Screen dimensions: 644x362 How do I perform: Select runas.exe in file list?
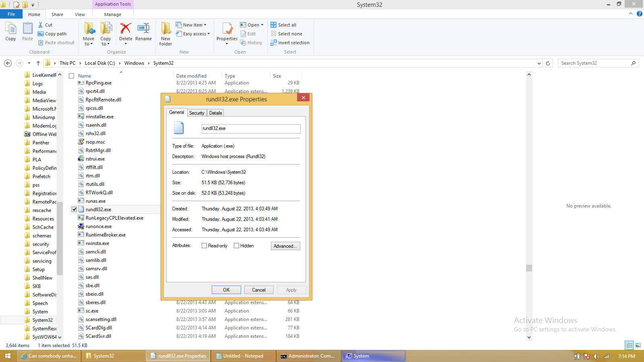(95, 201)
